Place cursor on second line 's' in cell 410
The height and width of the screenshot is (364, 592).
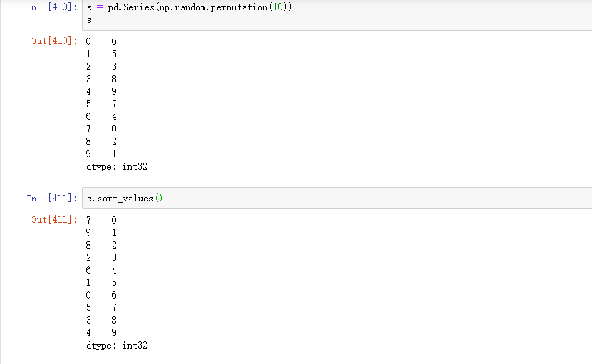(90, 21)
